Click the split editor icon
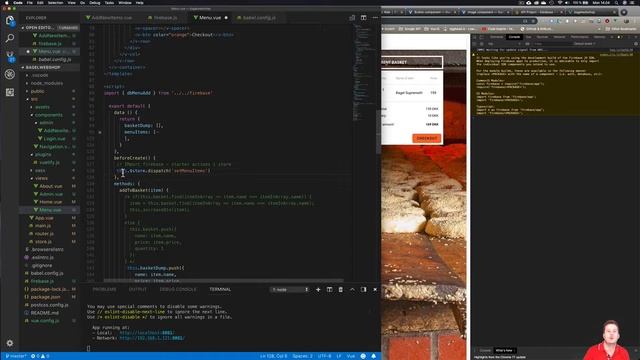640x360 pixels. point(363,18)
